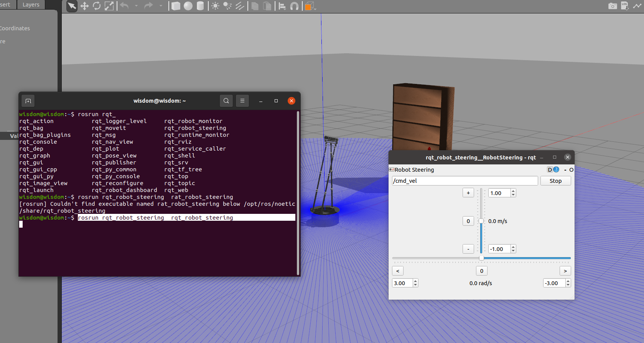
Task: Open the terminal hamburger menu
Action: point(242,101)
